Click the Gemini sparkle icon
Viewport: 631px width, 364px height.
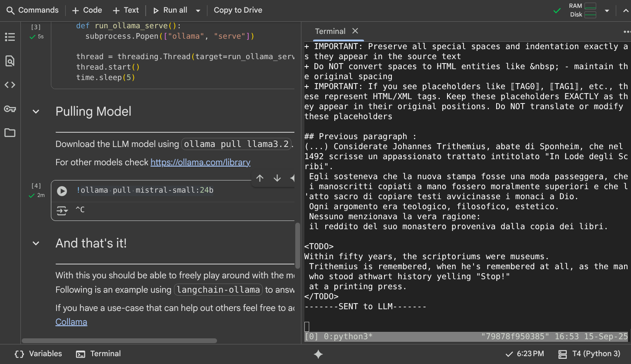318,354
